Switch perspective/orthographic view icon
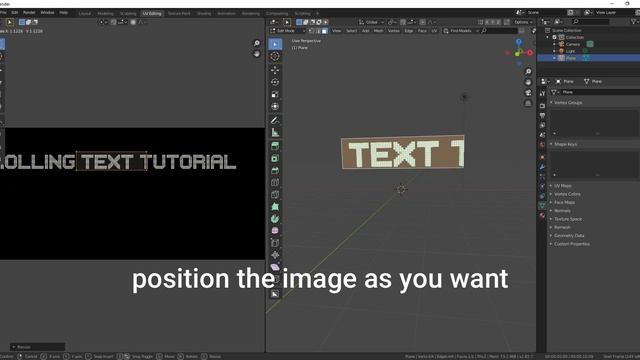640x360 pixels. tap(528, 103)
